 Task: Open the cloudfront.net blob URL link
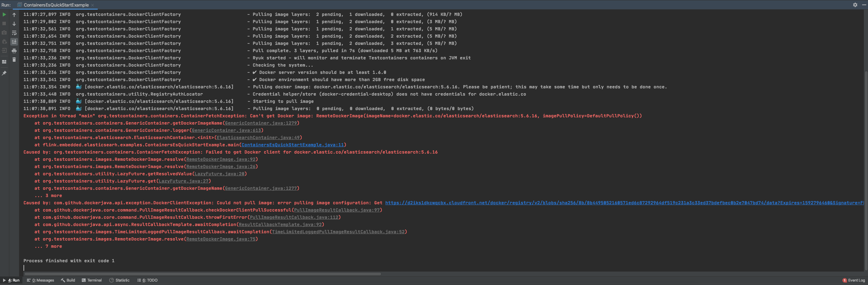tap(624, 203)
